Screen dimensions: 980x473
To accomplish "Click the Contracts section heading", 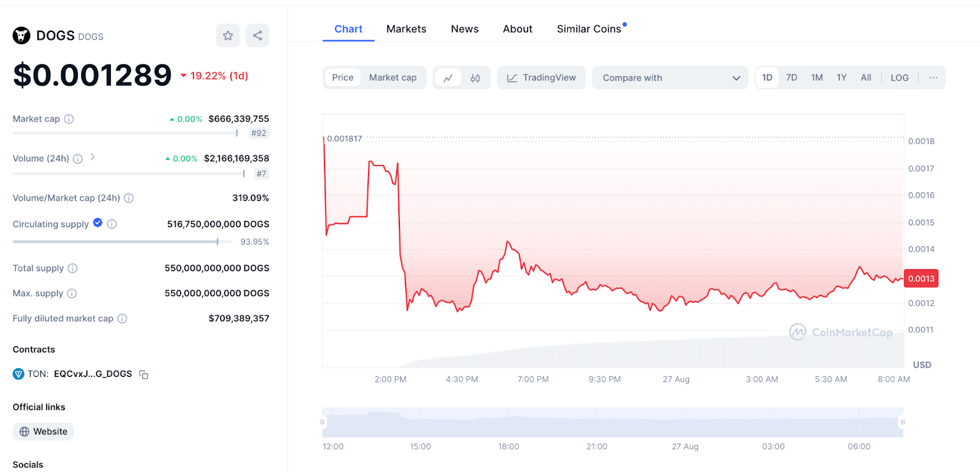I will point(34,349).
